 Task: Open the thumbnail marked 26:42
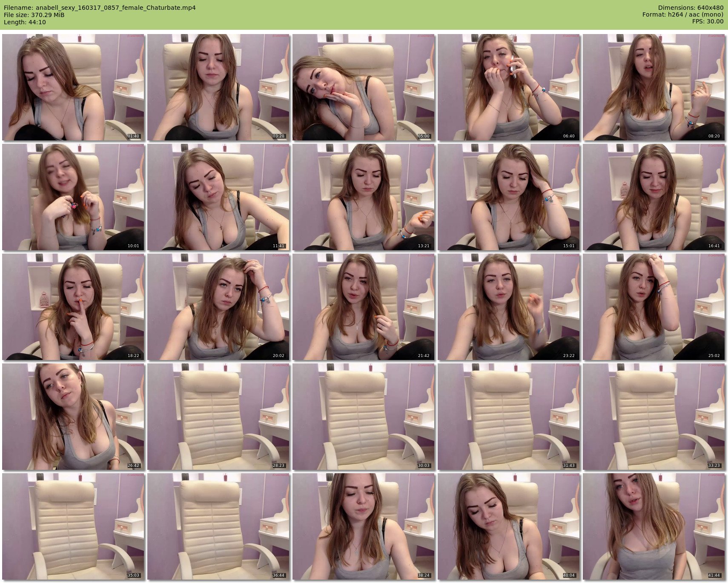(73, 417)
